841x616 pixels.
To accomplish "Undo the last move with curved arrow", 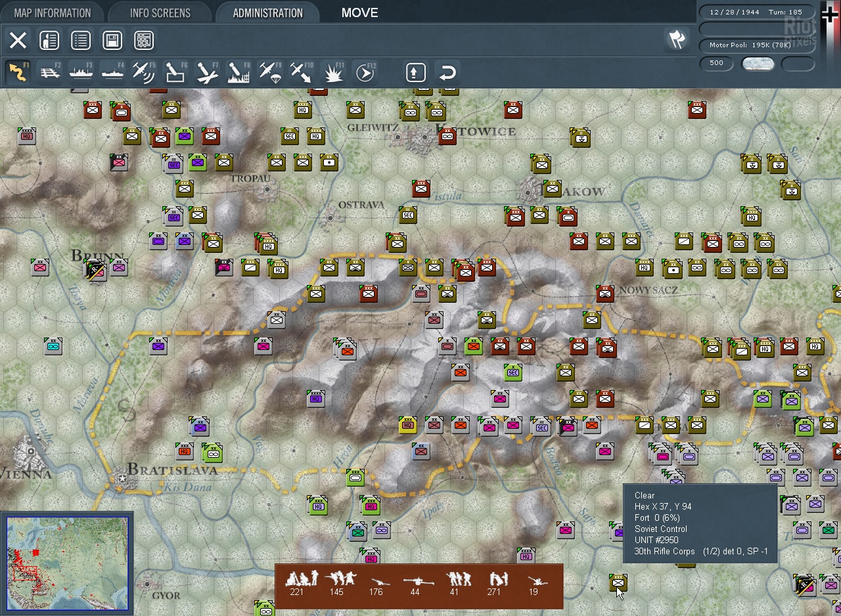I will coord(447,72).
